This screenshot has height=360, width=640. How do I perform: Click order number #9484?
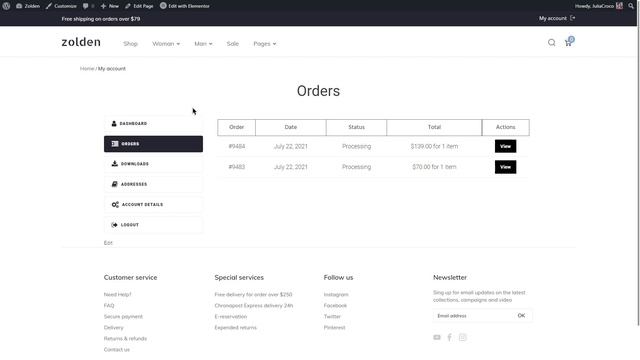[237, 146]
